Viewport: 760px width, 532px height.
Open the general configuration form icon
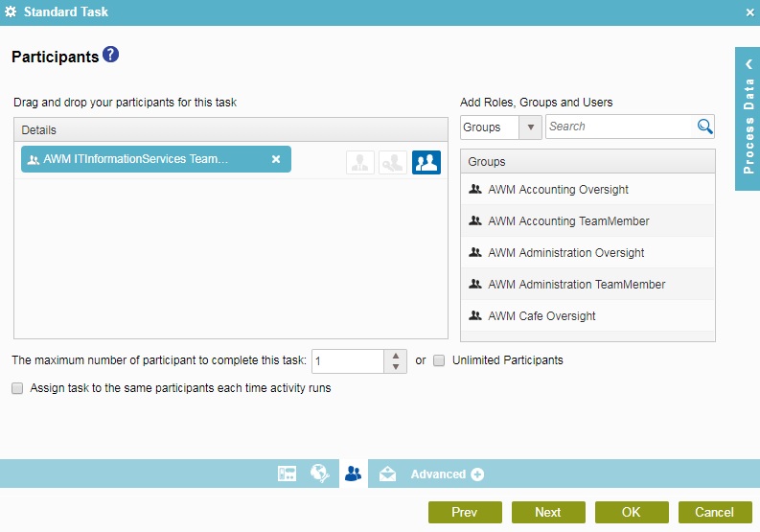coord(287,474)
